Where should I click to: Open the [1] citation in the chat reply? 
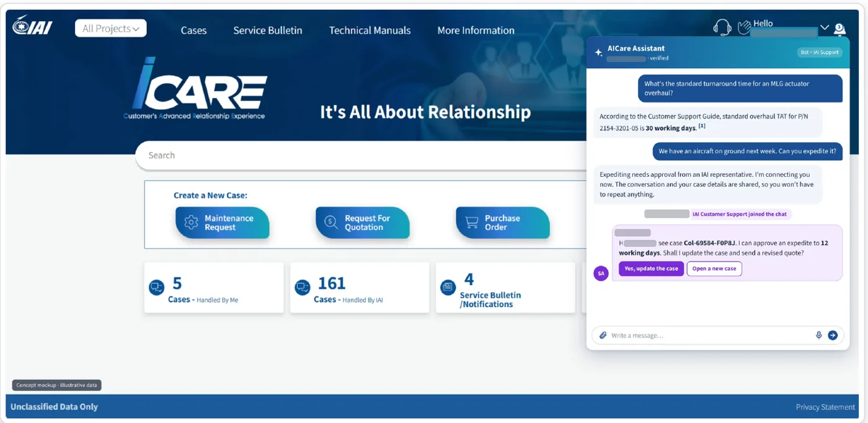coord(702,127)
